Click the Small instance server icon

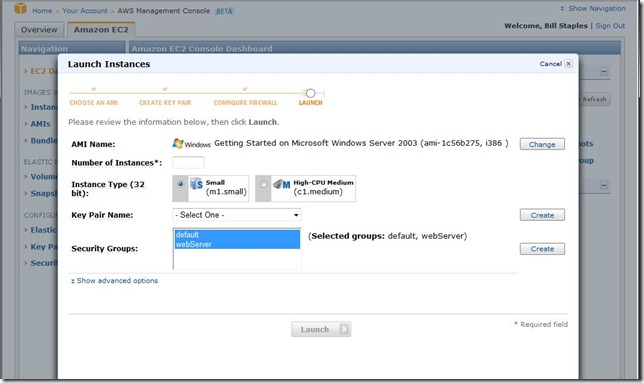(x=196, y=183)
